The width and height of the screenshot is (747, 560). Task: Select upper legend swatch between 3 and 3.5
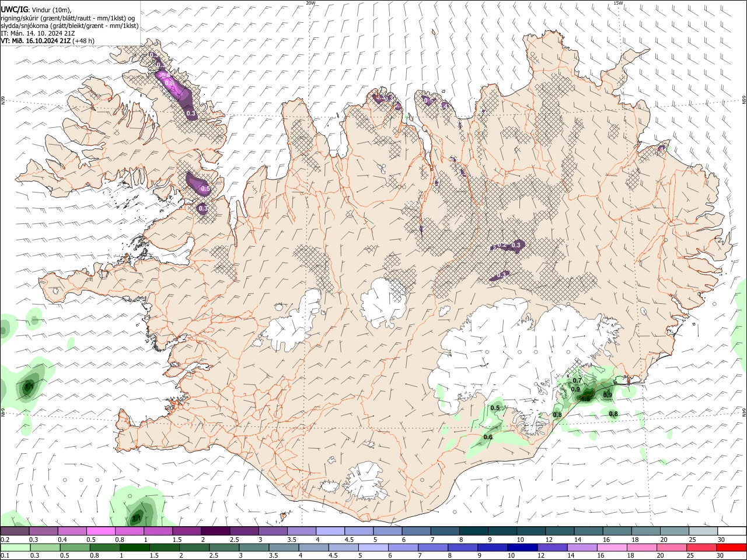tap(273, 531)
